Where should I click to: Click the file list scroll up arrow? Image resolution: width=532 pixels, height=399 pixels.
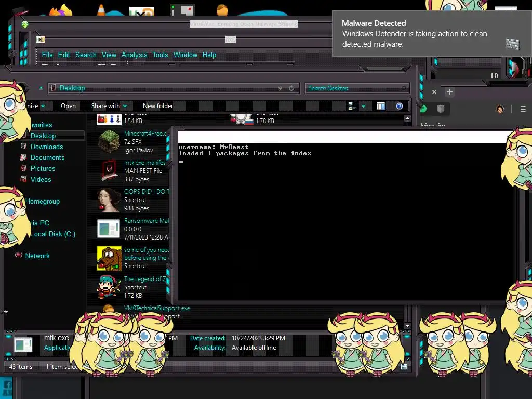click(407, 118)
